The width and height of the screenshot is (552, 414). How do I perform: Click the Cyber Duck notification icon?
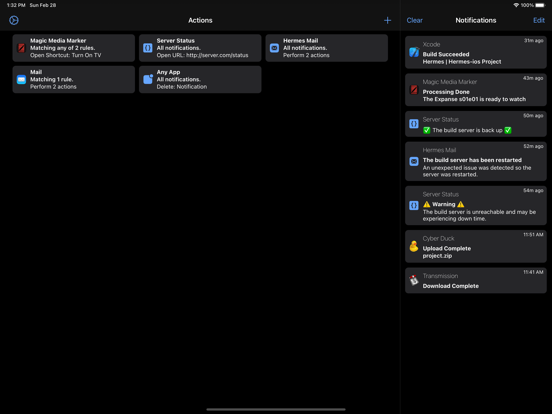414,246
